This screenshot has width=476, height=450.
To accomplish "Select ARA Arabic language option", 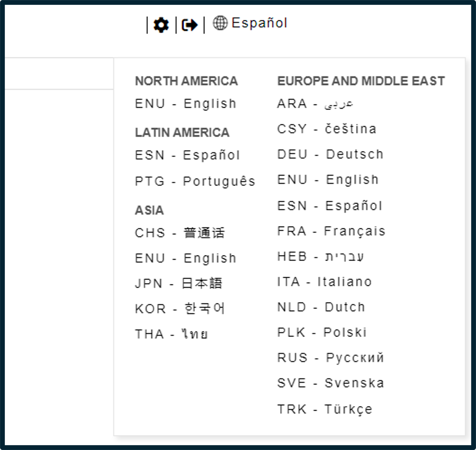I will click(315, 104).
